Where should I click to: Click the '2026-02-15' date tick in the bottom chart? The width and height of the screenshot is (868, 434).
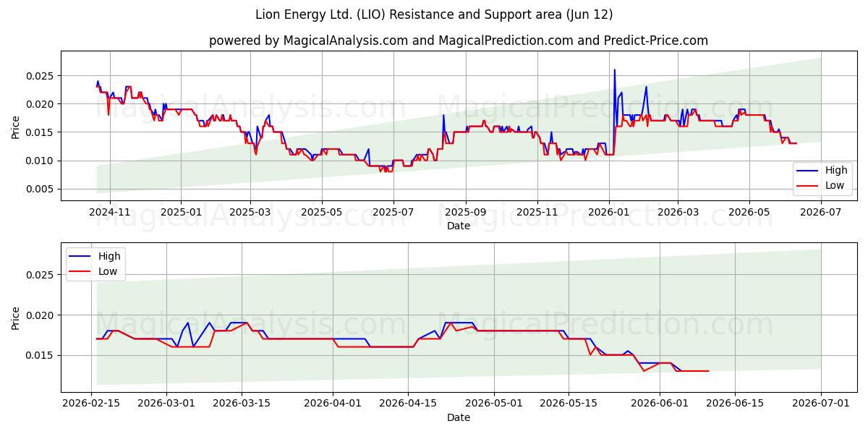90,404
